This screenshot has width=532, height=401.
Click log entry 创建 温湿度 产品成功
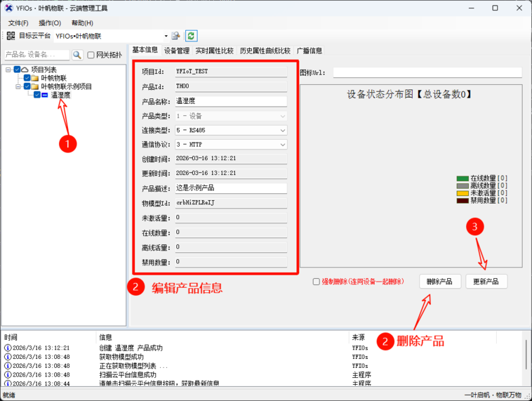point(131,348)
